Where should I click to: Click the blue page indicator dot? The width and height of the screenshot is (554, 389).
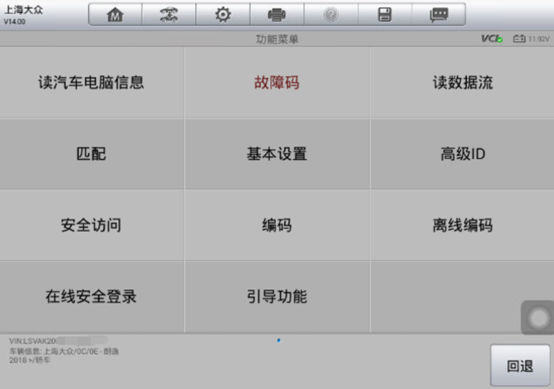pyautogui.click(x=278, y=340)
